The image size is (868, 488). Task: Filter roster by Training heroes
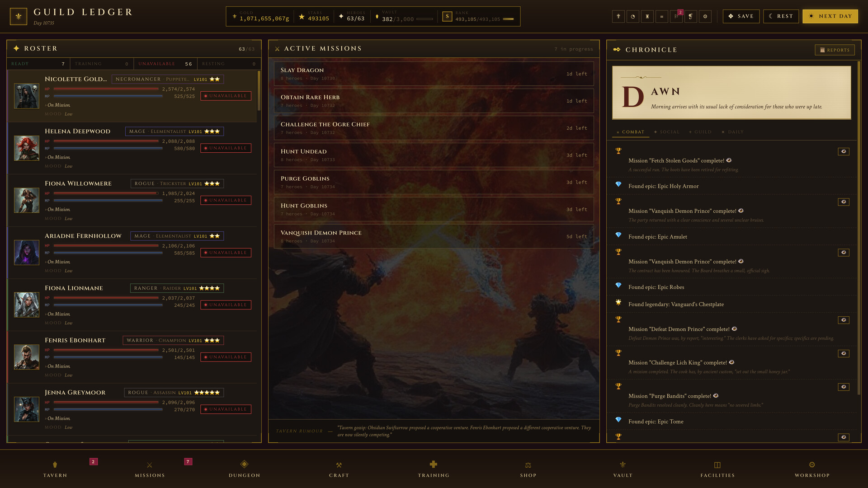coord(102,64)
